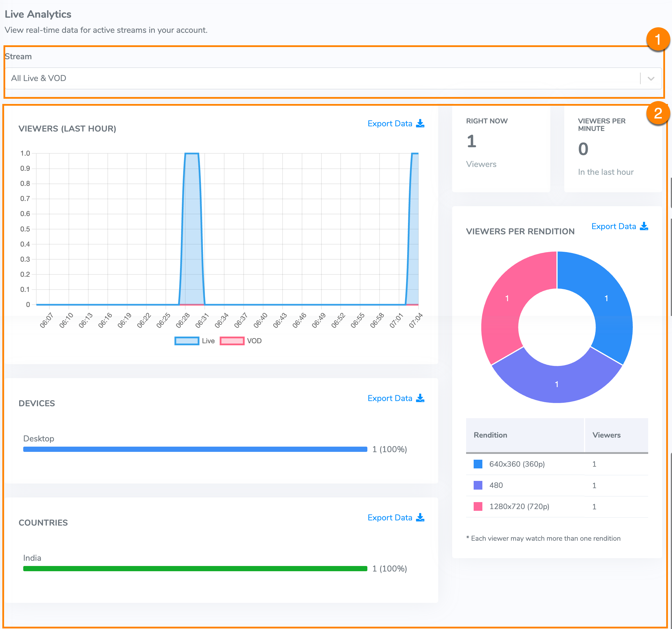Click Export Data link for Viewers Per Rendition
The image size is (672, 629).
pyautogui.click(x=614, y=227)
